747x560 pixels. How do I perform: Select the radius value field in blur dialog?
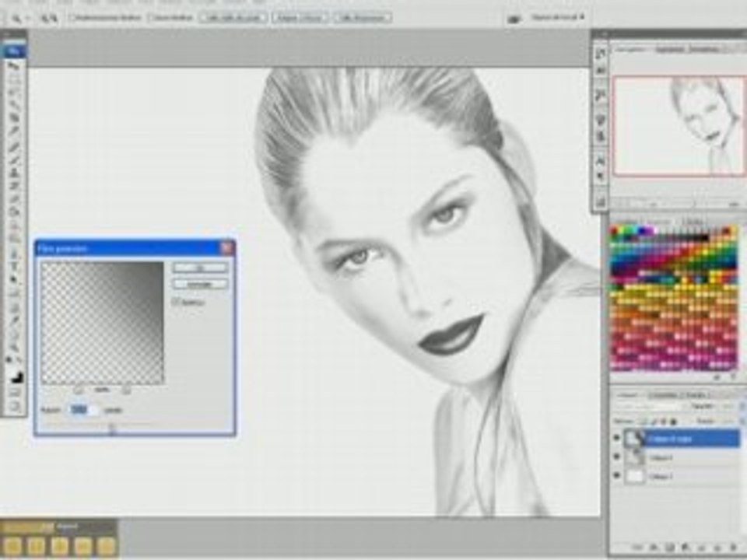tap(83, 410)
